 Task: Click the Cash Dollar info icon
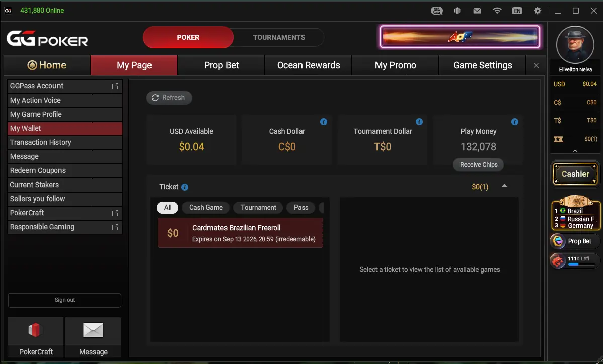(324, 122)
